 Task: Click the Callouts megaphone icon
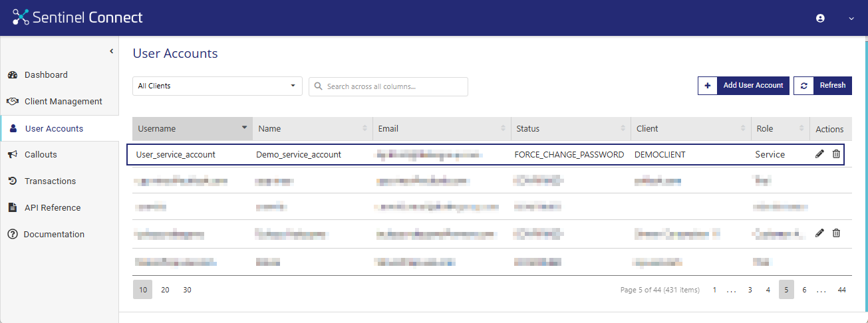pos(12,155)
